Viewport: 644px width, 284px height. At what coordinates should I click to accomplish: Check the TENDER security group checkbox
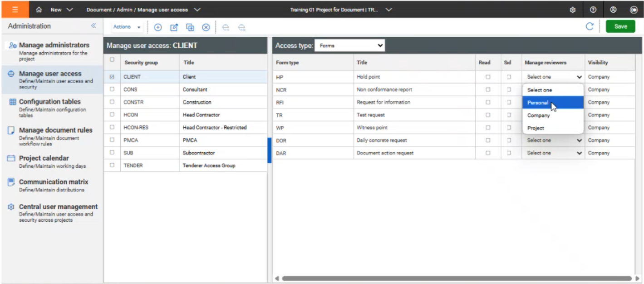(x=112, y=166)
